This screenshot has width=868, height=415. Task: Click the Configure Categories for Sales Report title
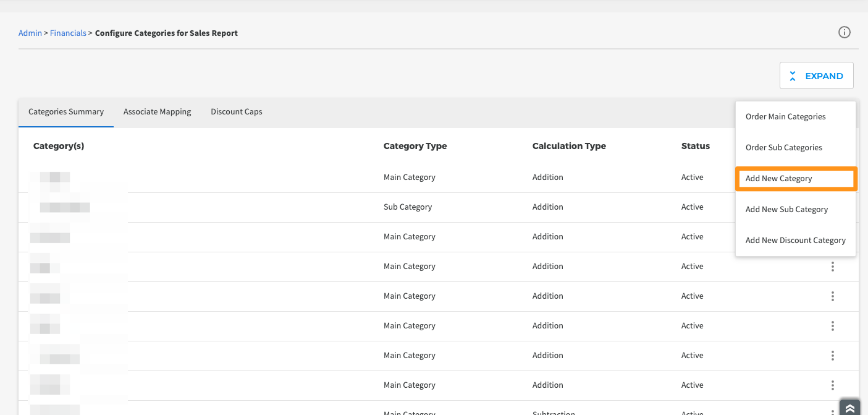[x=166, y=33]
